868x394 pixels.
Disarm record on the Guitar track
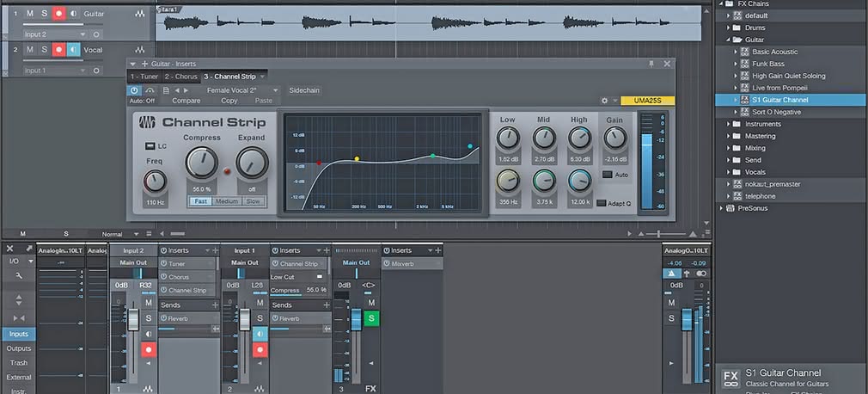tap(58, 14)
